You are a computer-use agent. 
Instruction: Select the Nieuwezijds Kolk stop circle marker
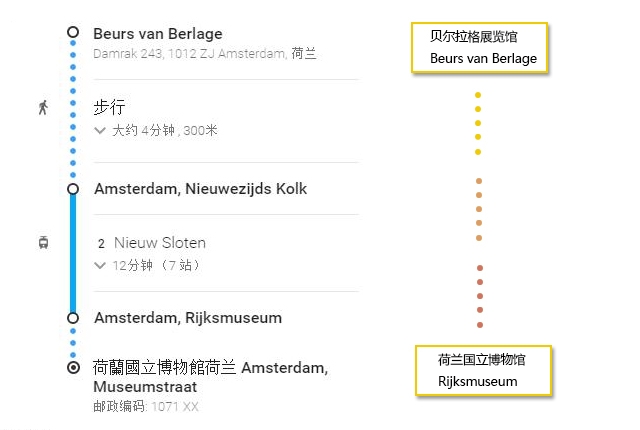pyautogui.click(x=73, y=189)
